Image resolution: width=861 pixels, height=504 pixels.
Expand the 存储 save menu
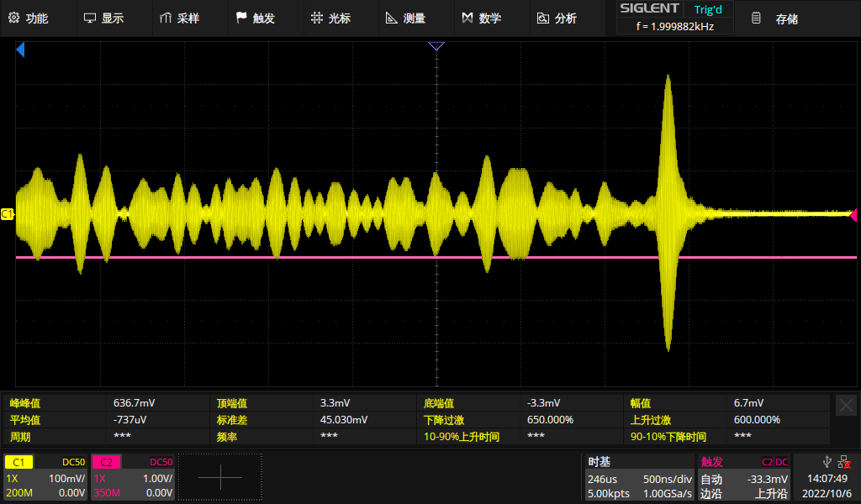click(776, 18)
